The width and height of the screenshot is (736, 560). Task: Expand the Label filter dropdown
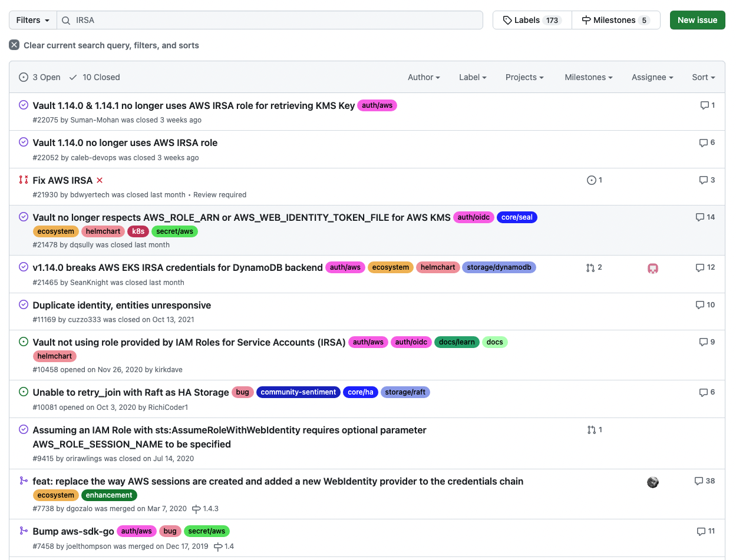coord(473,77)
